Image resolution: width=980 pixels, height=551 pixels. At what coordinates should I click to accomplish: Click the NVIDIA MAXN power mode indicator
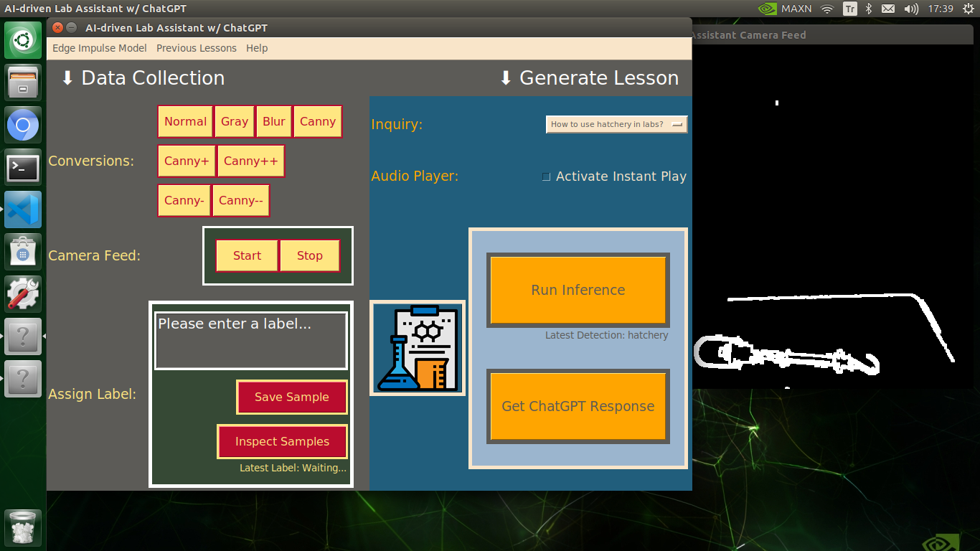click(x=785, y=9)
